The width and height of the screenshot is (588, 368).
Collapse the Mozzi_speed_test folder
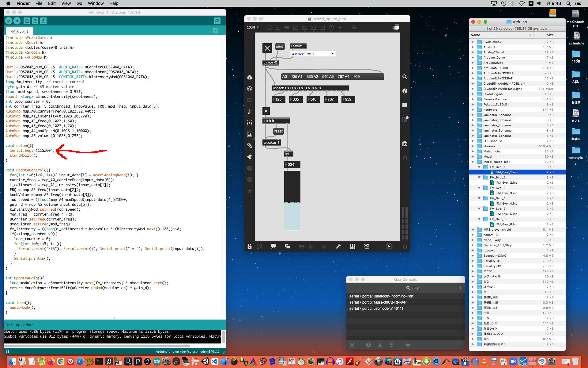click(473, 162)
